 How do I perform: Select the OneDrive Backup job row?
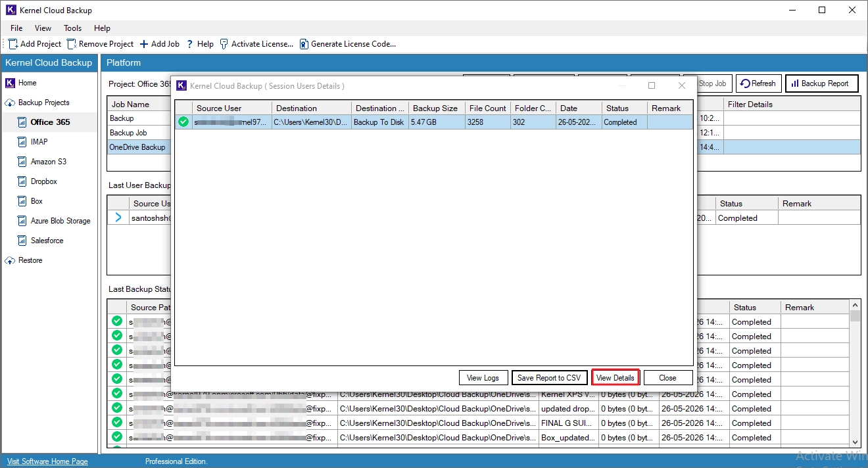(x=139, y=147)
